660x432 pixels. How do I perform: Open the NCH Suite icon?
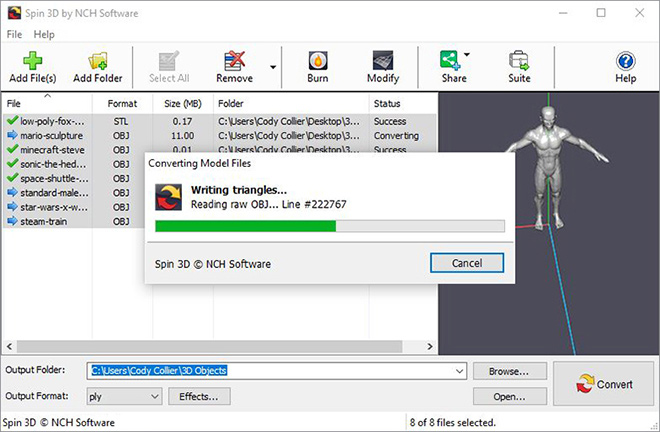[x=519, y=61]
